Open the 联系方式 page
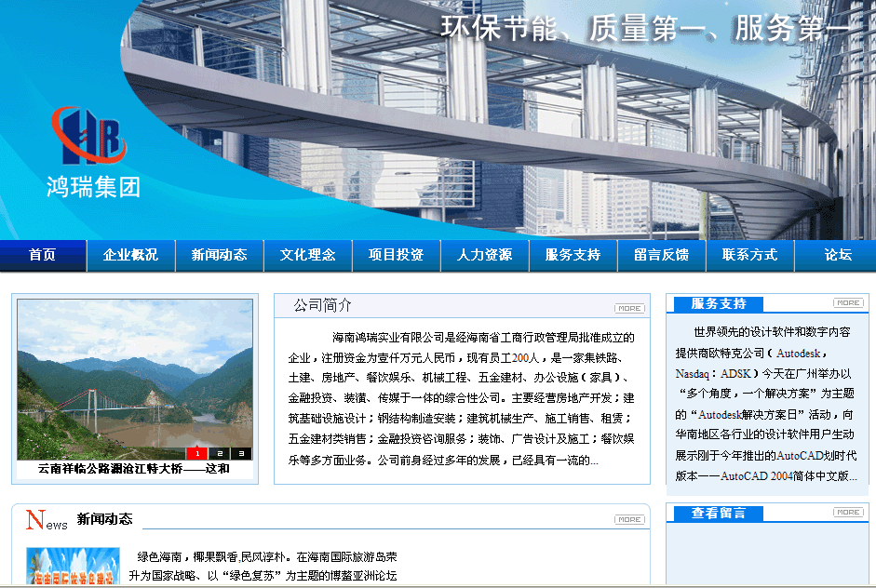 749,255
